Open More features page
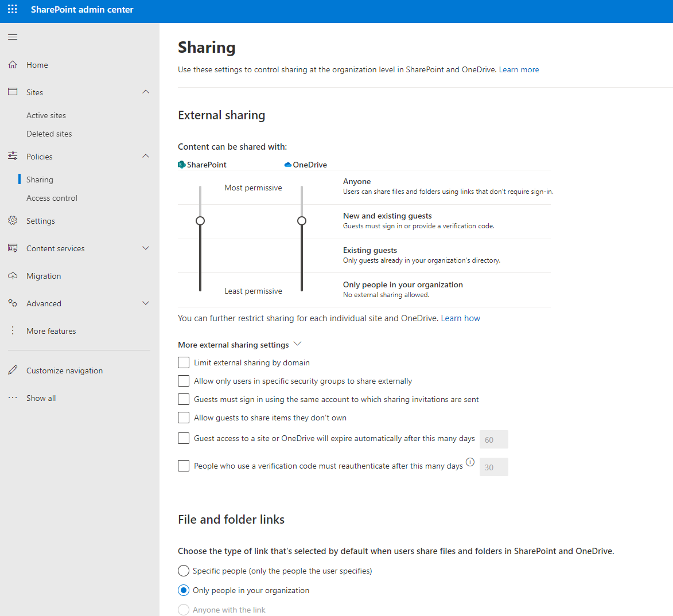Viewport: 673px width, 616px height. pyautogui.click(x=51, y=331)
